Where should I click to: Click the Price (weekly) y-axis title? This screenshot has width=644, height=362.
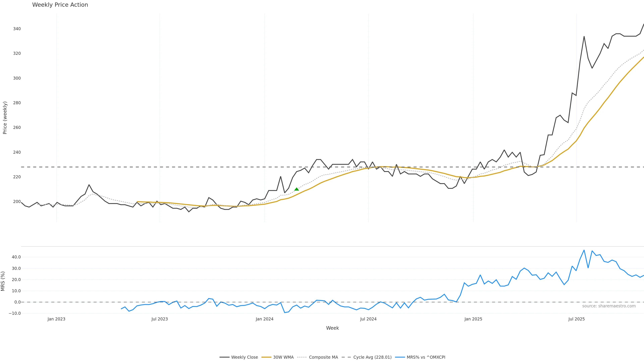[5, 118]
